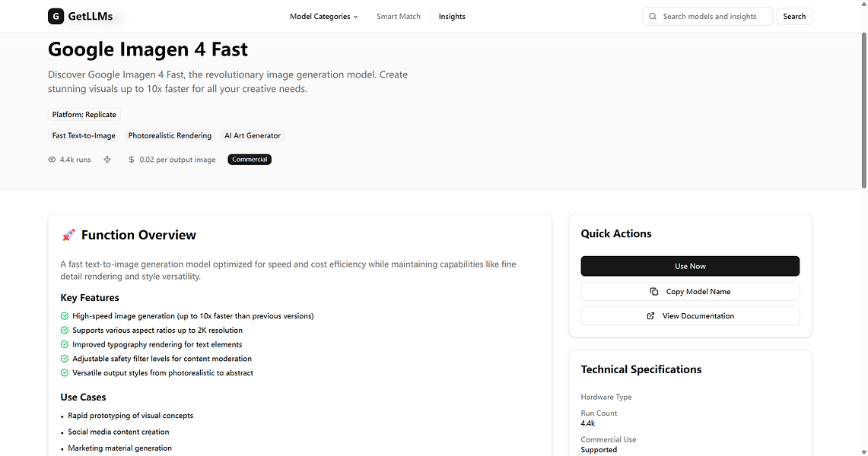Click the Commercial Use label
This screenshot has height=456, width=868.
(609, 440)
